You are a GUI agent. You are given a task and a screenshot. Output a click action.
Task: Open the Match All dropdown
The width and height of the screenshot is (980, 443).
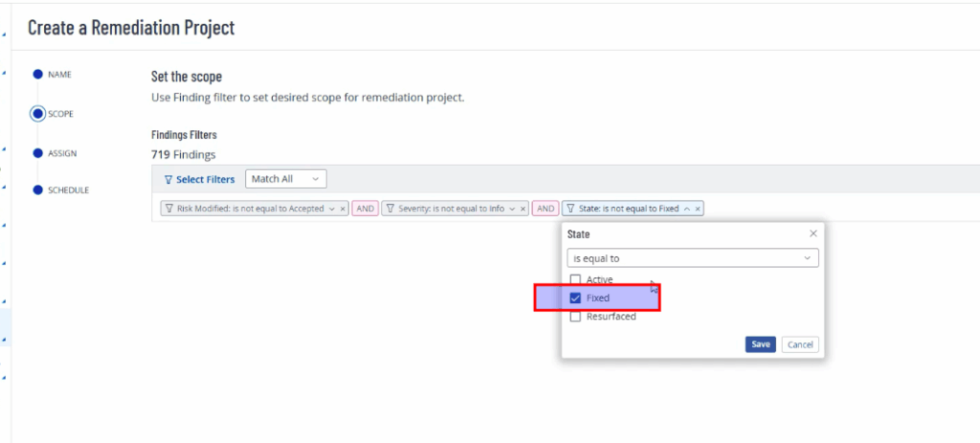[285, 179]
